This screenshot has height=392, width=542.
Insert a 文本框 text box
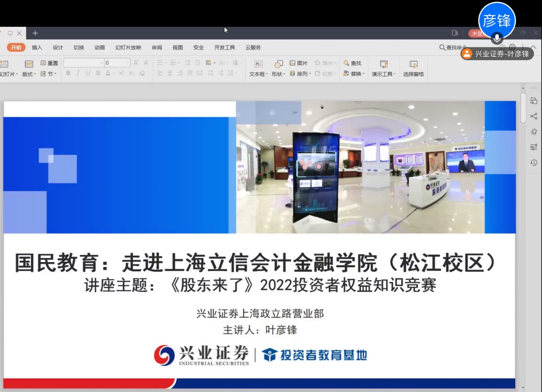258,69
